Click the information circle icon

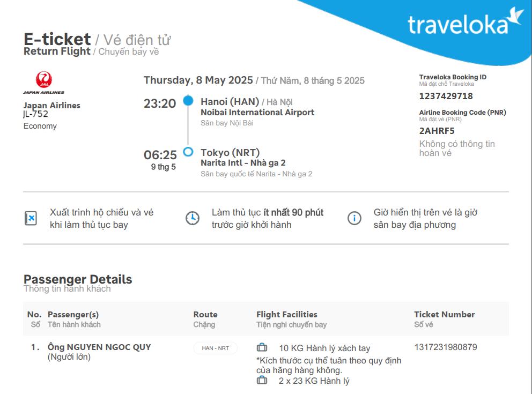click(x=354, y=218)
